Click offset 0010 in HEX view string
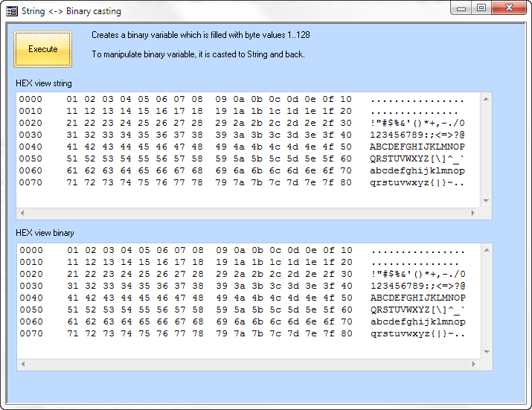The image size is (532, 410). (31, 111)
